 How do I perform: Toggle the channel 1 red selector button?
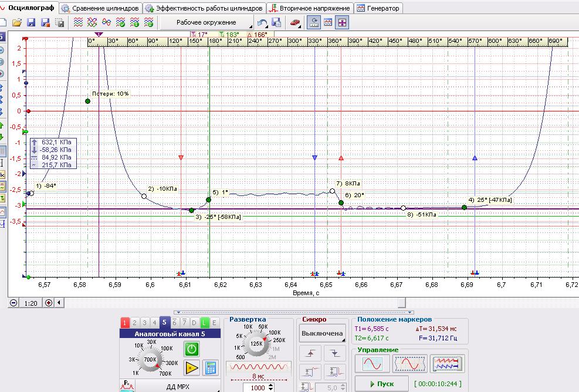124,323
